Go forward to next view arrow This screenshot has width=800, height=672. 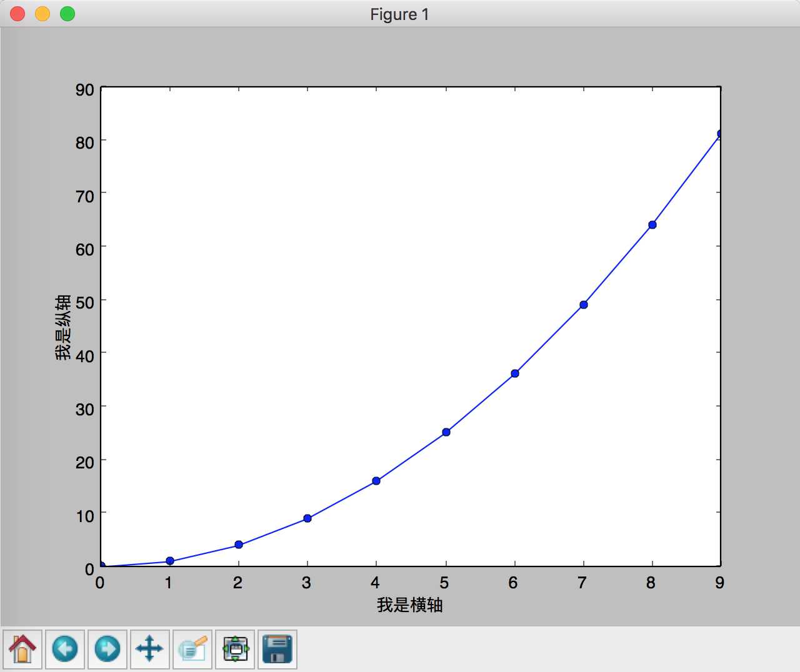[107, 649]
